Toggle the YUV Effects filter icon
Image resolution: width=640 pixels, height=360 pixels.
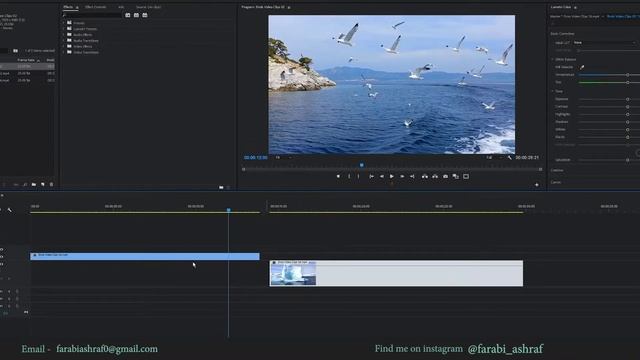[x=145, y=15]
